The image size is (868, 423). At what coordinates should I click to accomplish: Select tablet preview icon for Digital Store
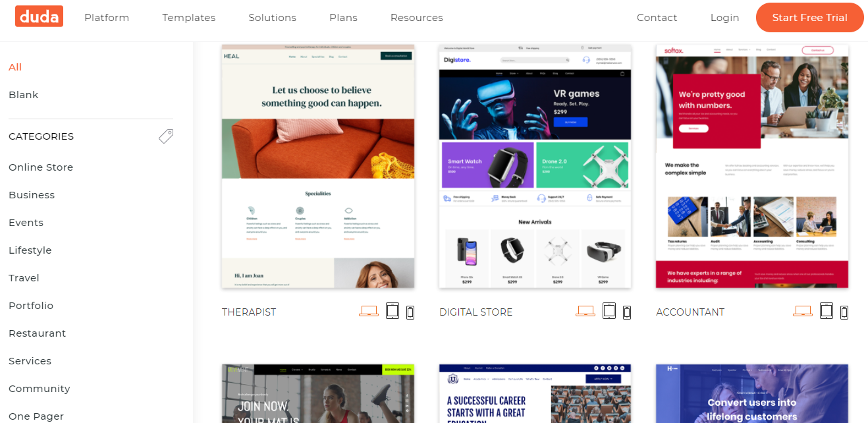point(609,311)
